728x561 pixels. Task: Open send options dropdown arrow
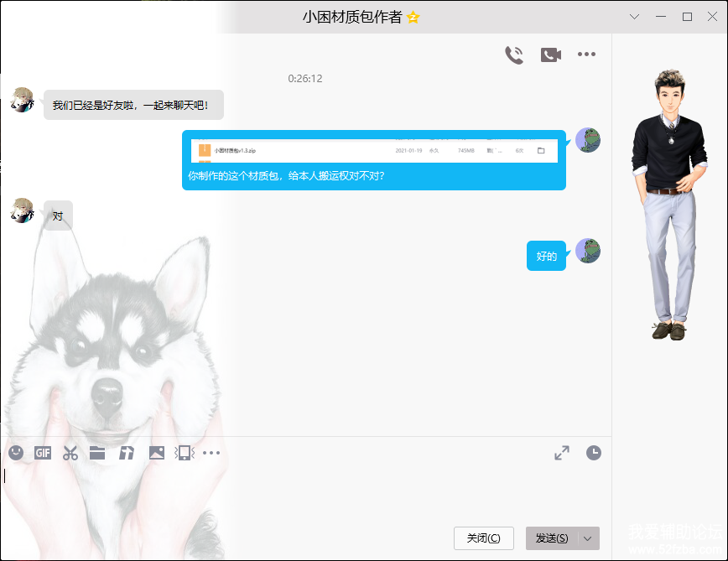click(588, 538)
